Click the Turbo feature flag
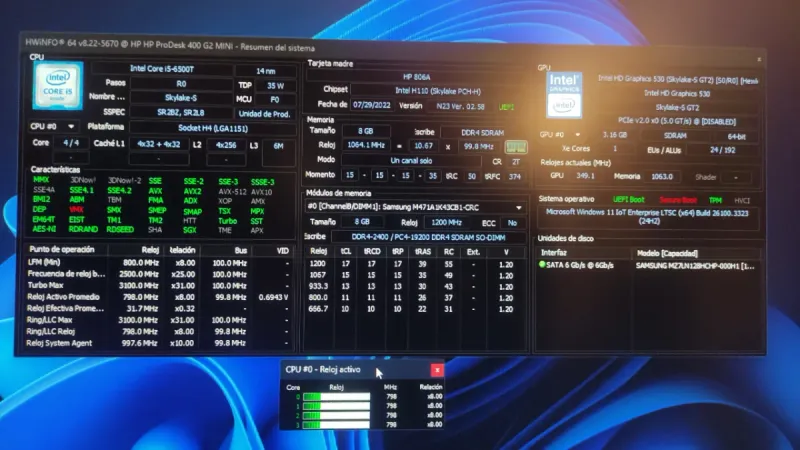This screenshot has height=450, width=800. coord(227,221)
